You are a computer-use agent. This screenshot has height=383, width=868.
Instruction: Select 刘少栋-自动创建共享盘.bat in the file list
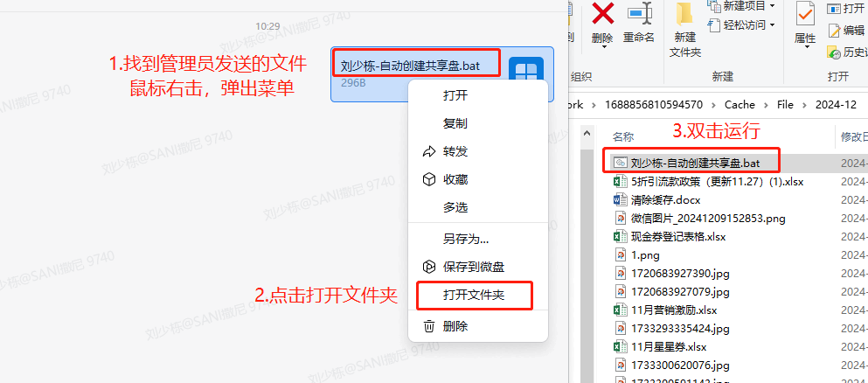coord(695,163)
